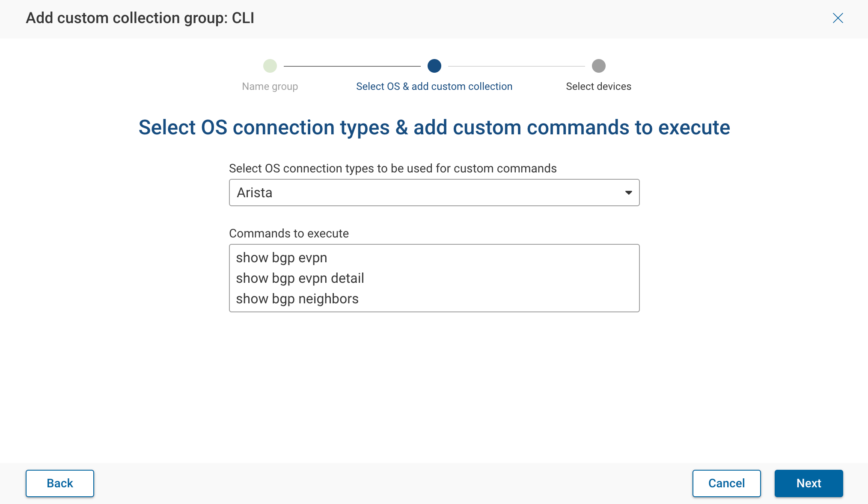
Task: Click the Select OS & add custom collection step circle
Action: [x=434, y=66]
